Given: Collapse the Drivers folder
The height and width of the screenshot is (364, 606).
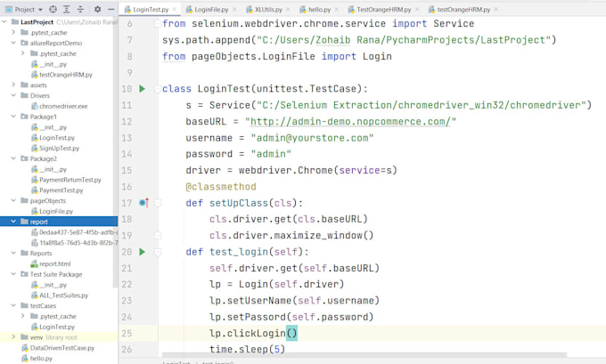Looking at the screenshot, I should [13, 95].
